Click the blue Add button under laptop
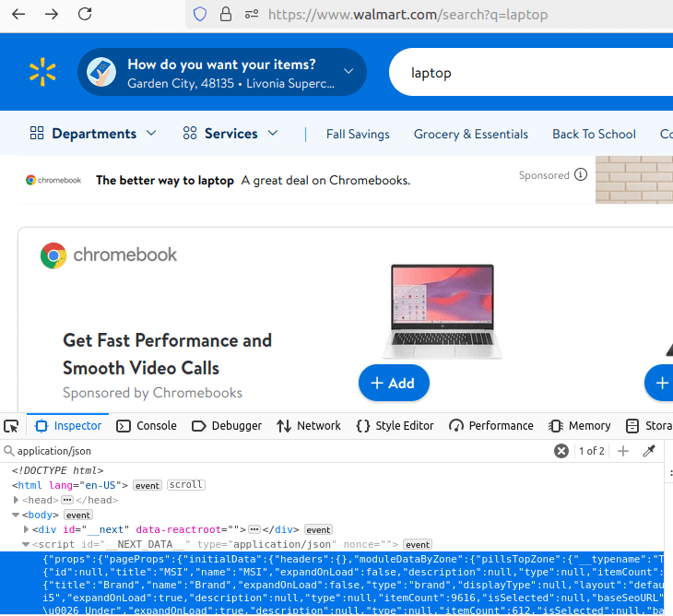 pyautogui.click(x=394, y=383)
